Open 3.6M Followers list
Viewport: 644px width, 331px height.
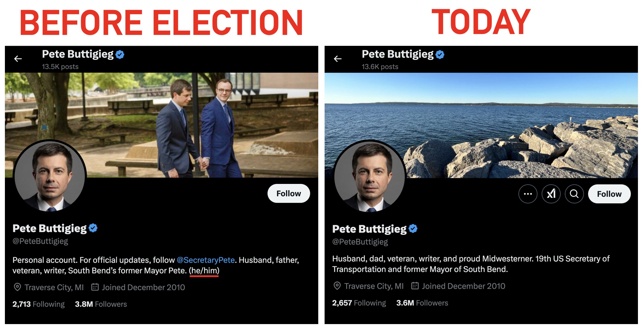pyautogui.click(x=422, y=303)
